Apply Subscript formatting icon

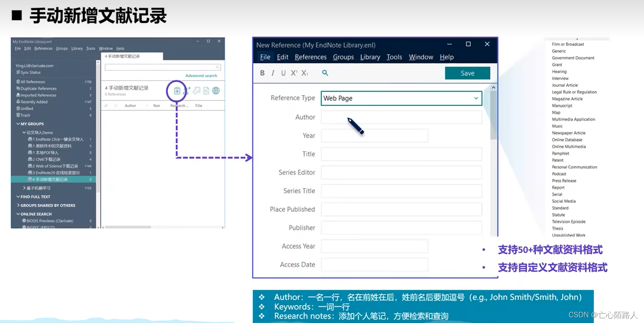pyautogui.click(x=305, y=73)
